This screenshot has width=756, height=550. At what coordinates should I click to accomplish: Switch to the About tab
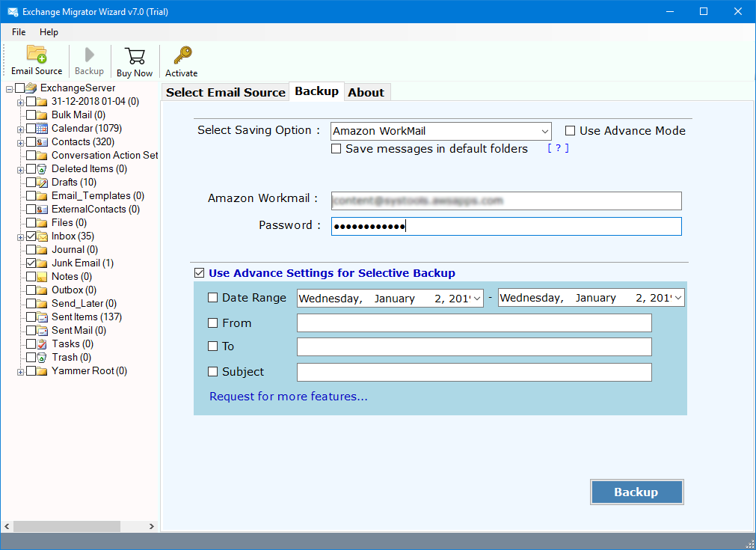[x=366, y=92]
